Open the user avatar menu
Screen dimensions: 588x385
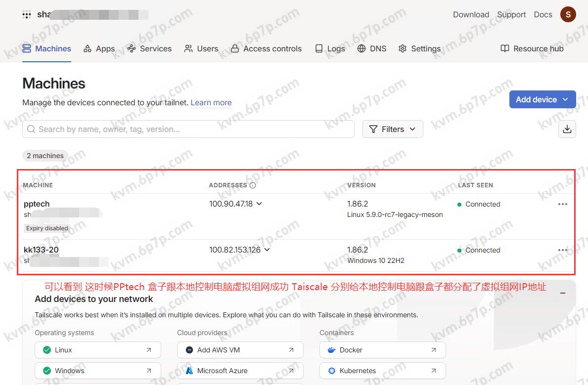568,14
